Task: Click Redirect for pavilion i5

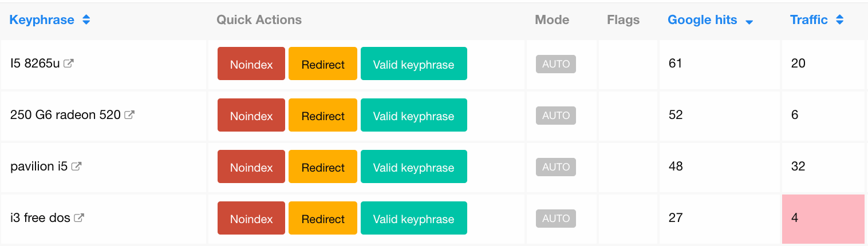Action: [323, 166]
